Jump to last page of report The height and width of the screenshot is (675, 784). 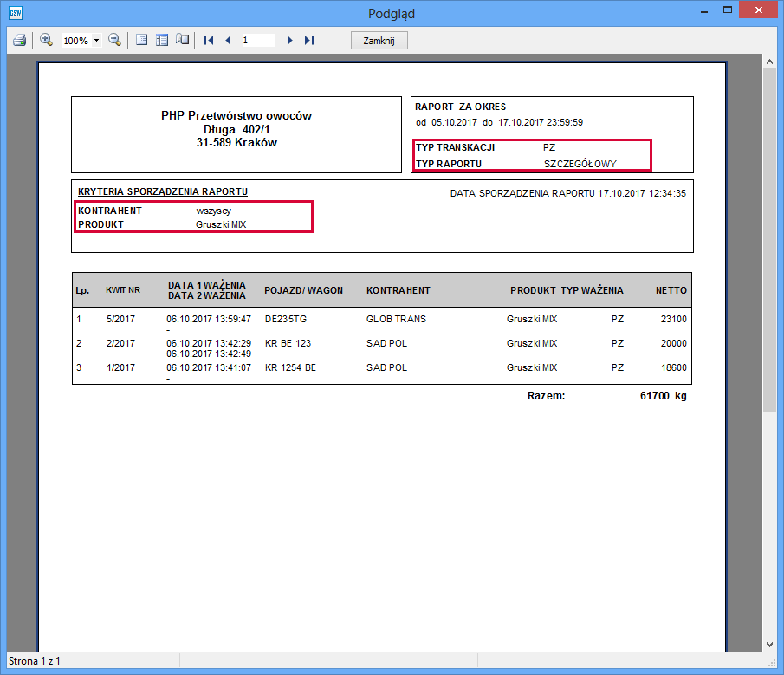click(x=309, y=40)
